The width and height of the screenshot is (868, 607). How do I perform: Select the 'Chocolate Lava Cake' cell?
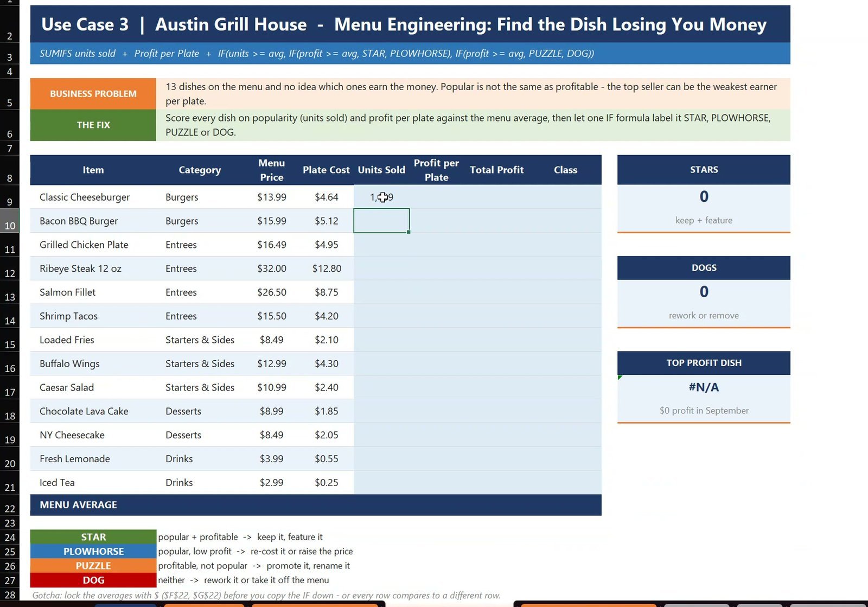pyautogui.click(x=93, y=411)
